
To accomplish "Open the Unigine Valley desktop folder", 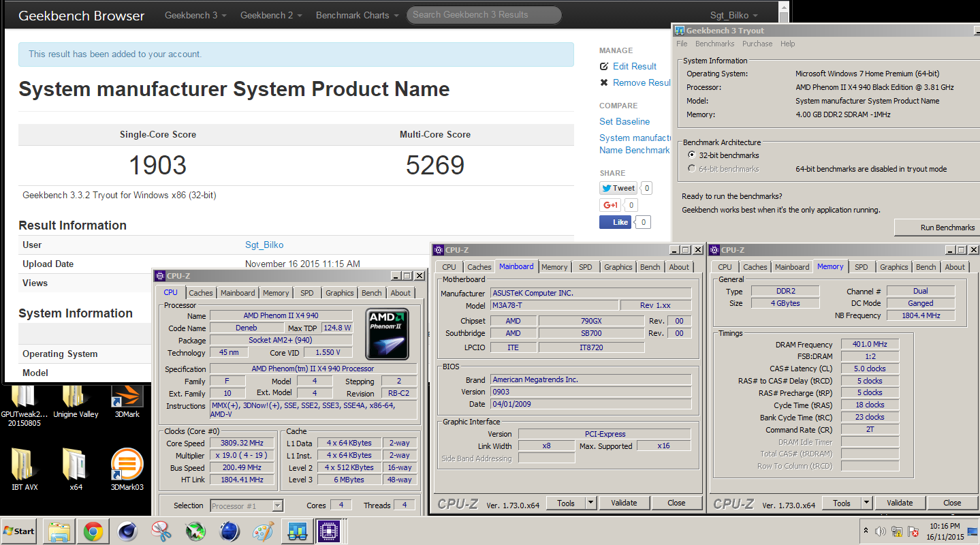I will pos(75,402).
